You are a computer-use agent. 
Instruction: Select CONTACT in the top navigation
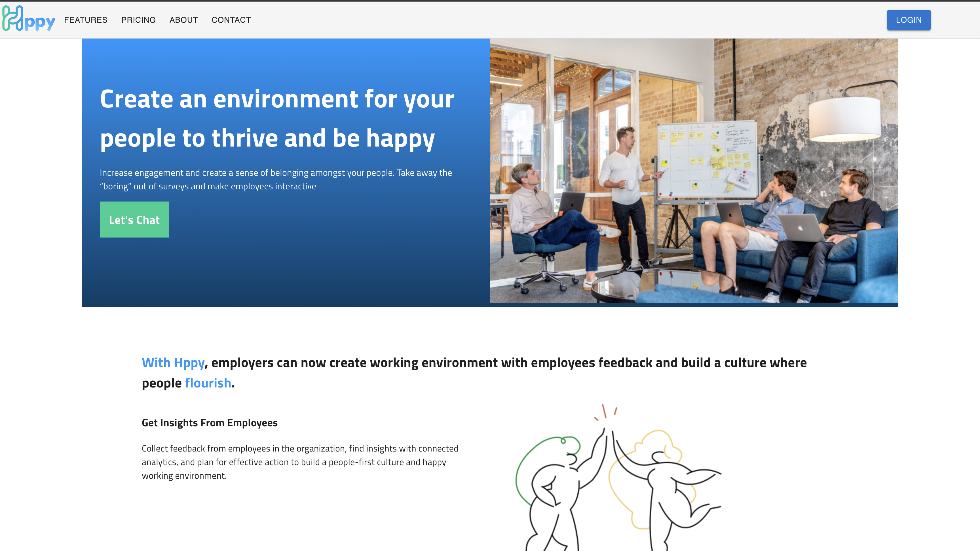[231, 20]
